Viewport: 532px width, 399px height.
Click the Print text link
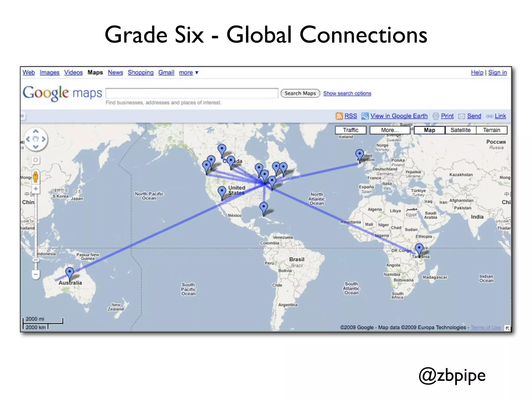coord(447,116)
